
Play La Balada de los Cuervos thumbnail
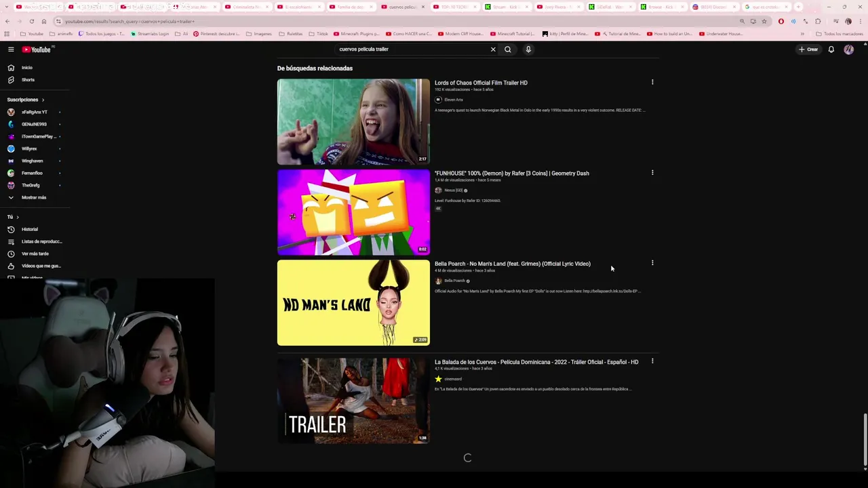[x=353, y=401]
